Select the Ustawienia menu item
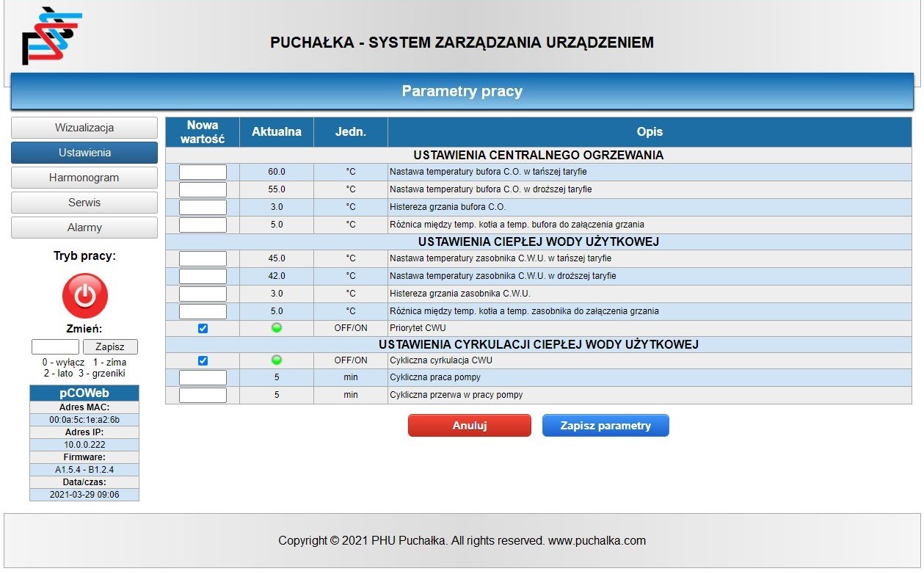Viewport: 924px width, 574px height. [84, 153]
